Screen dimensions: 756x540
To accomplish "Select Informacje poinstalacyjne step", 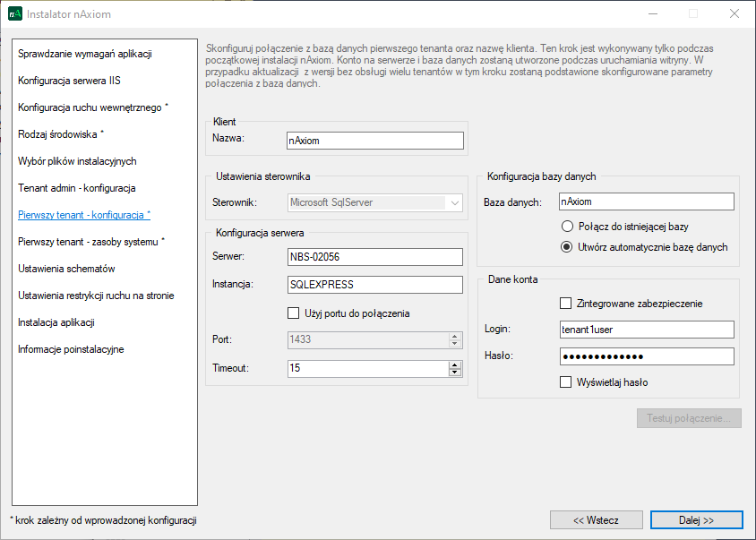I will (71, 349).
